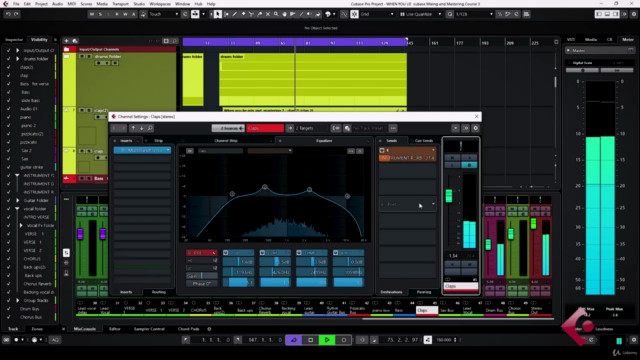
Task: Adjust the Pre Gain slider
Action: point(202,276)
